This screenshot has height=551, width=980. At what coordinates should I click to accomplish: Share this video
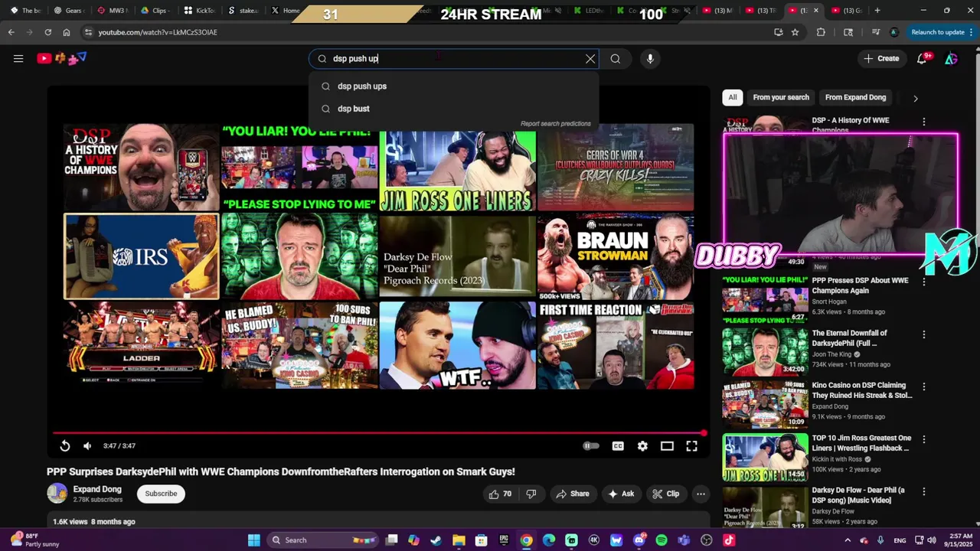click(573, 494)
